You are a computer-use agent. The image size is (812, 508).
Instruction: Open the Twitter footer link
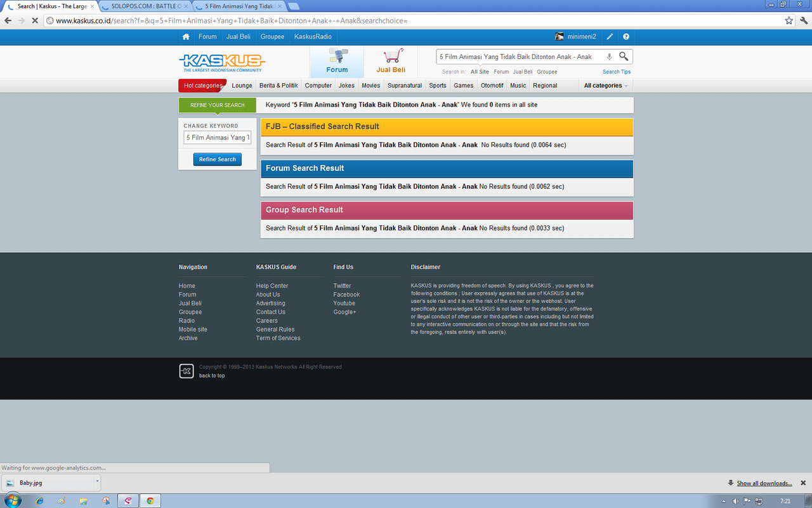tap(342, 286)
